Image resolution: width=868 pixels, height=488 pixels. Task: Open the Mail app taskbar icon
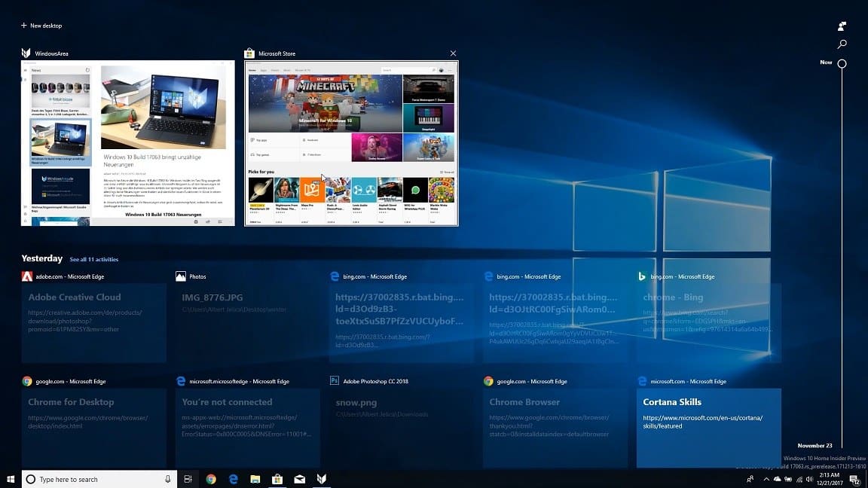pyautogui.click(x=299, y=479)
